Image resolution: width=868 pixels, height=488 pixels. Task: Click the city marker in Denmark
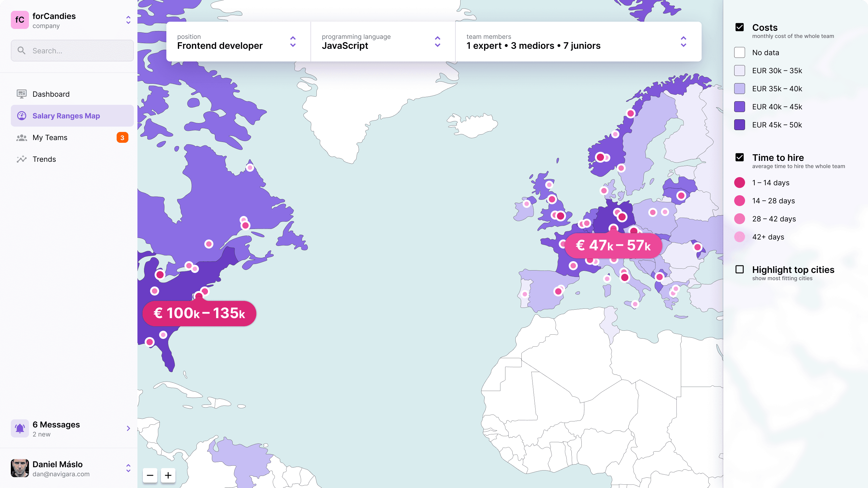[604, 191]
